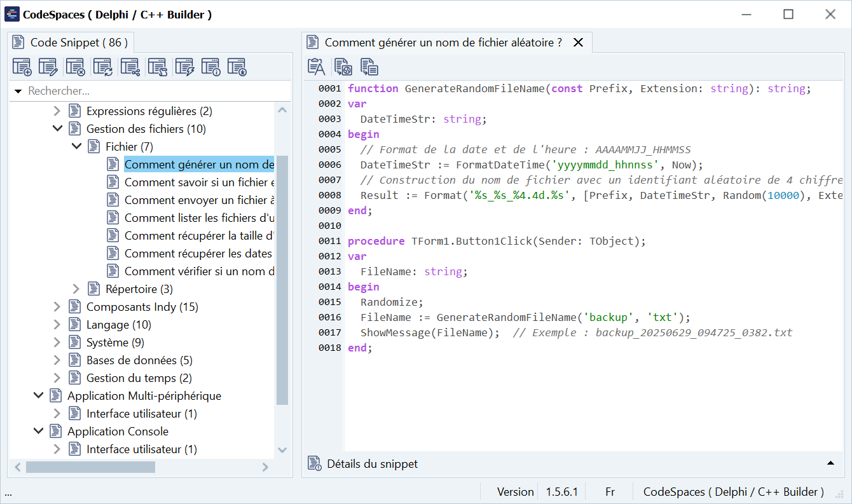852x504 pixels.
Task: Select the Bases de données tree item
Action: (139, 360)
